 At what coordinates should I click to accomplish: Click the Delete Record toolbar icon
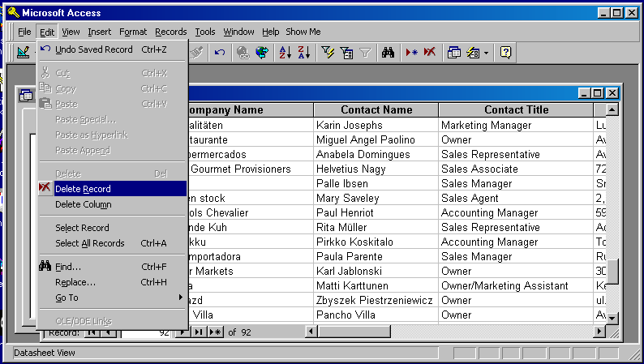pos(429,53)
